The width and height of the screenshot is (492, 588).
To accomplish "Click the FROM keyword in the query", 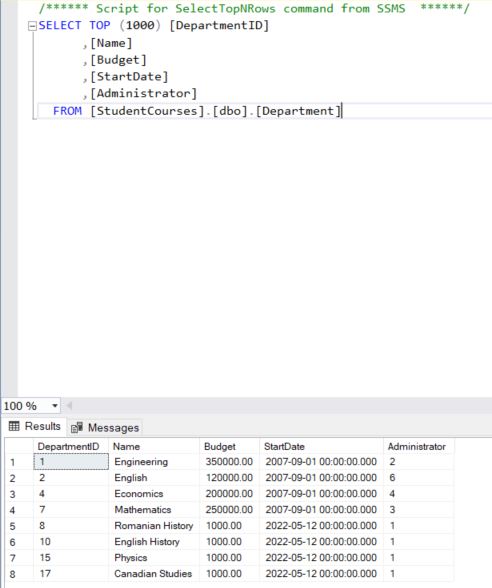I will pyautogui.click(x=67, y=111).
